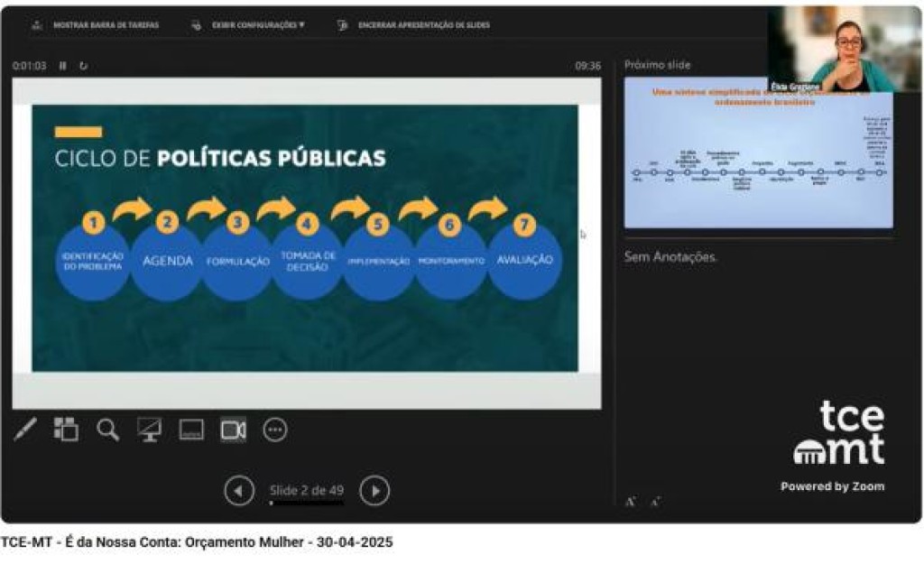
Task: Click the Slide 2 de 49 indicator
Action: coord(307,490)
